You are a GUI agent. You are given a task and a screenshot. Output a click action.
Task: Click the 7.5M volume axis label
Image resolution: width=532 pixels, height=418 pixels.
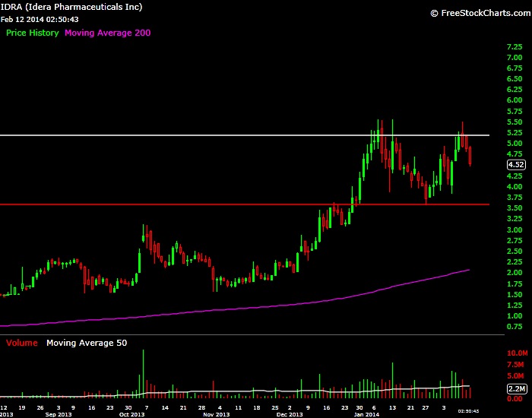(x=515, y=364)
